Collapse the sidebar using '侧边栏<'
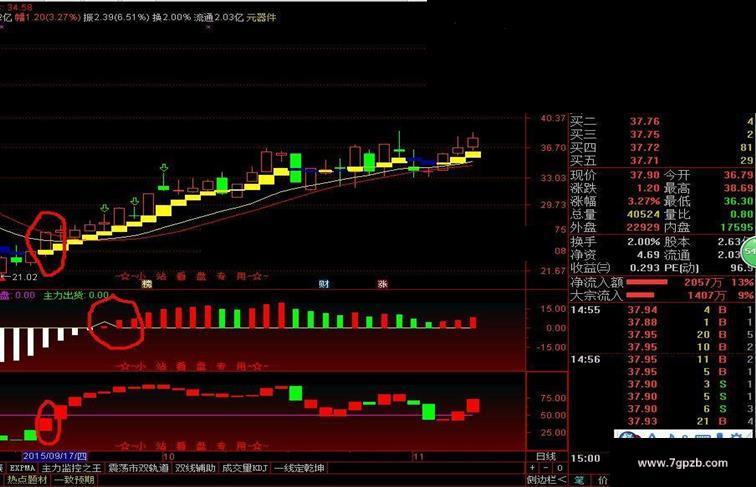Image resolution: width=756 pixels, height=487 pixels. pos(546,480)
